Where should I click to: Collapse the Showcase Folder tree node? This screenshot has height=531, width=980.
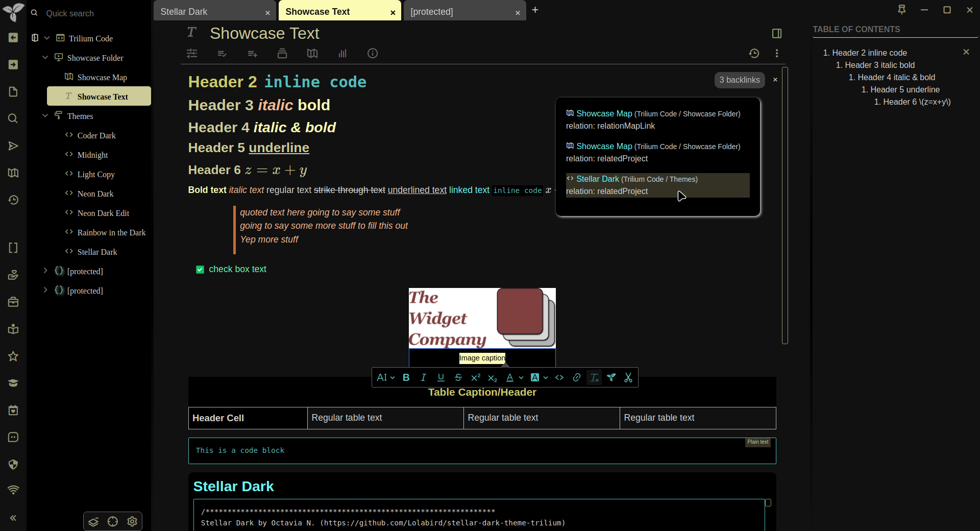click(x=45, y=58)
